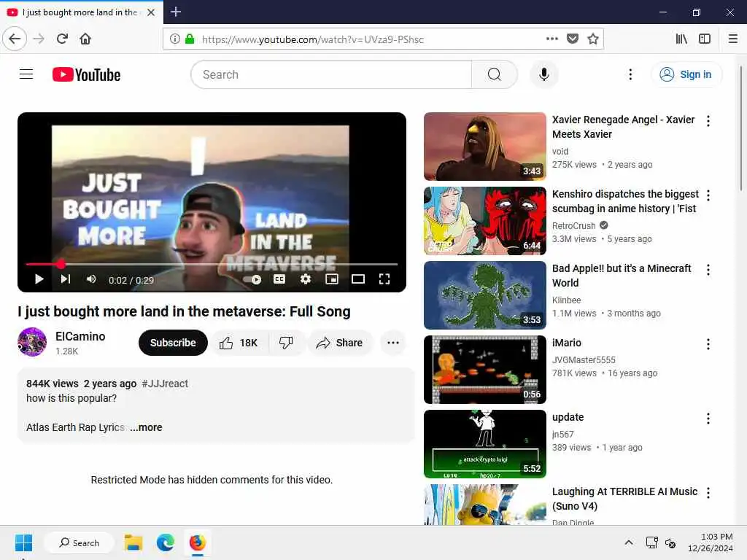
Task: Show hidden system tray icons
Action: (x=629, y=542)
